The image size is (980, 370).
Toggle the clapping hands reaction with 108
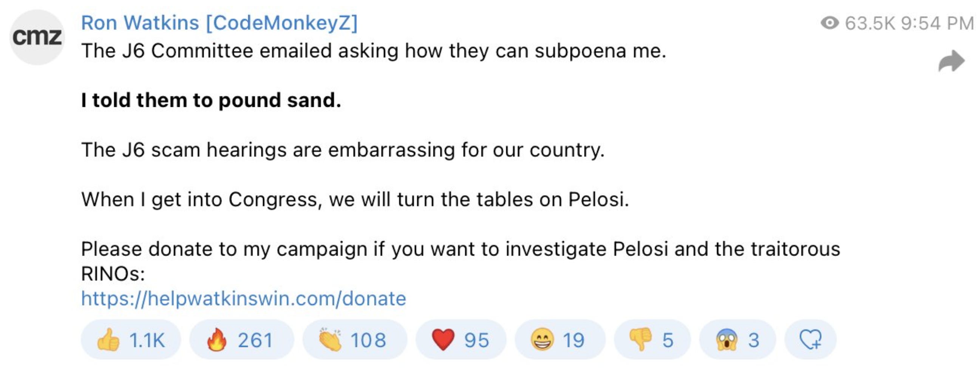coord(354,339)
